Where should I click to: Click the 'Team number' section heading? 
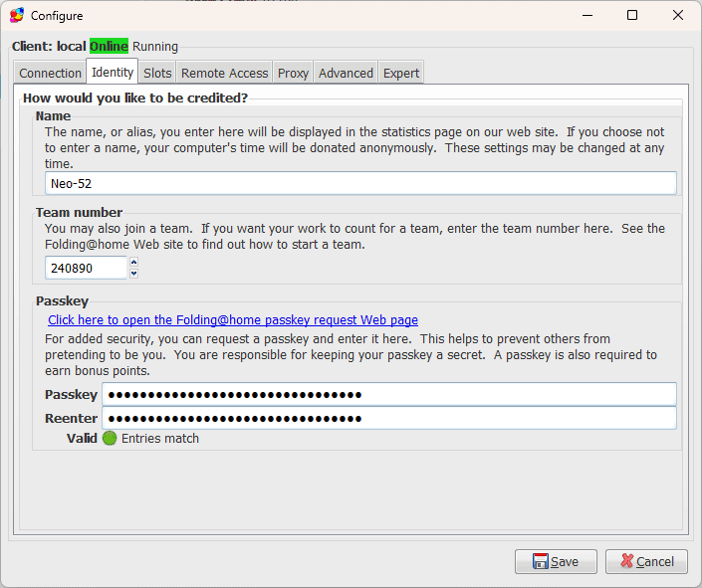(79, 212)
